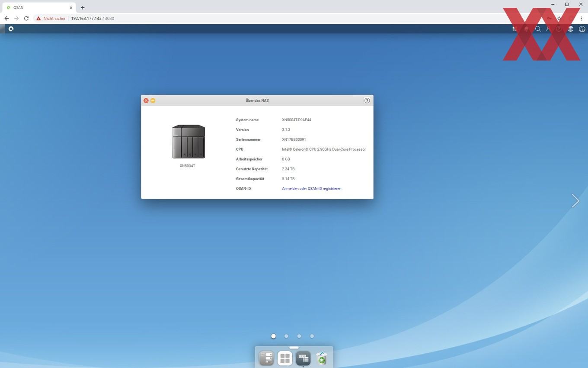Screen dimensions: 588x368
Task: Focus the address bar with 192.168.177.143
Action: coord(93,19)
